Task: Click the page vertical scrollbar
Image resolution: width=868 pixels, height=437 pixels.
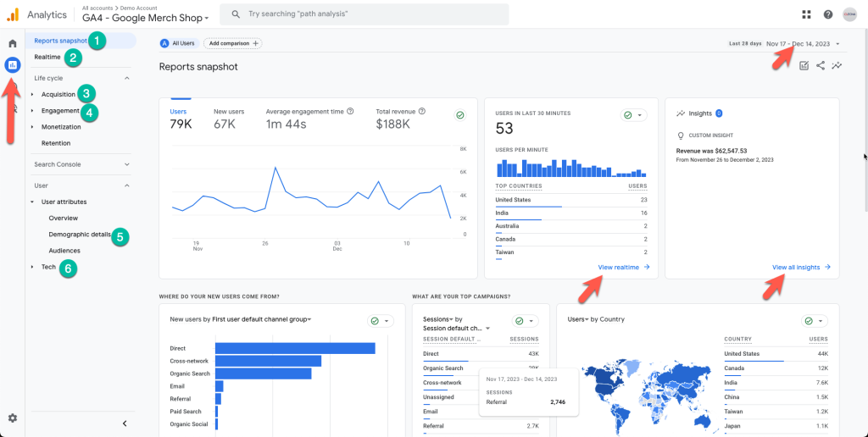Action: (x=865, y=120)
